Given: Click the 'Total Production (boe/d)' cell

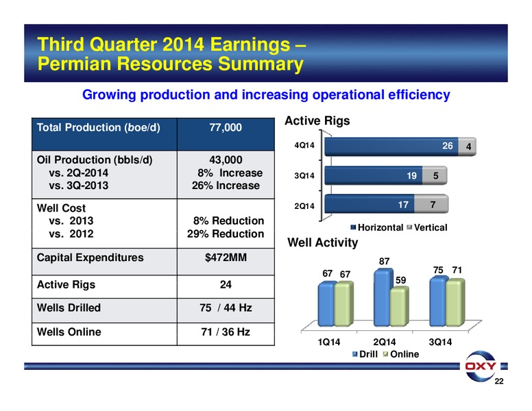Looking at the screenshot, I should point(104,134).
